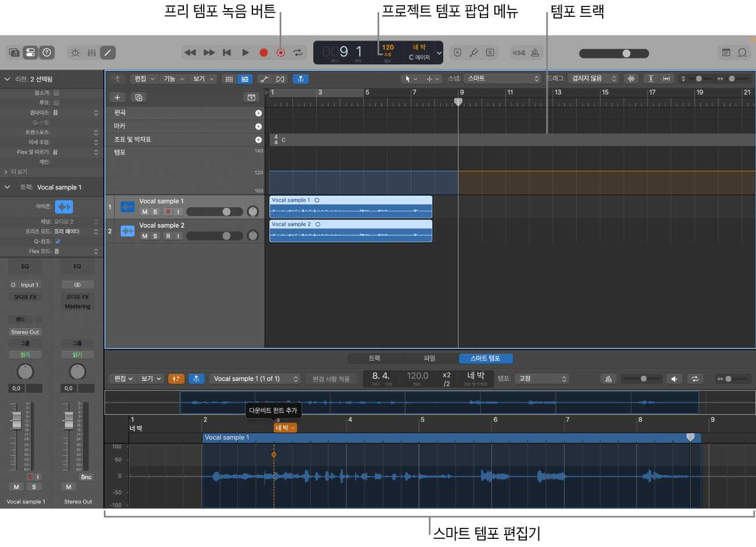Open the Loop Browser icon
The width and height of the screenshot is (756, 547).
[742, 53]
